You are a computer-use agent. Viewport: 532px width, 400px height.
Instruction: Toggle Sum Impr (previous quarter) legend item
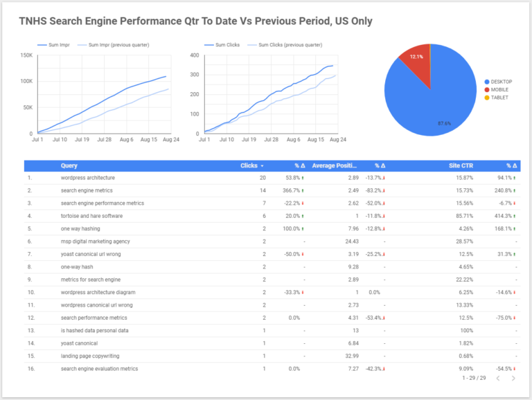click(x=114, y=45)
